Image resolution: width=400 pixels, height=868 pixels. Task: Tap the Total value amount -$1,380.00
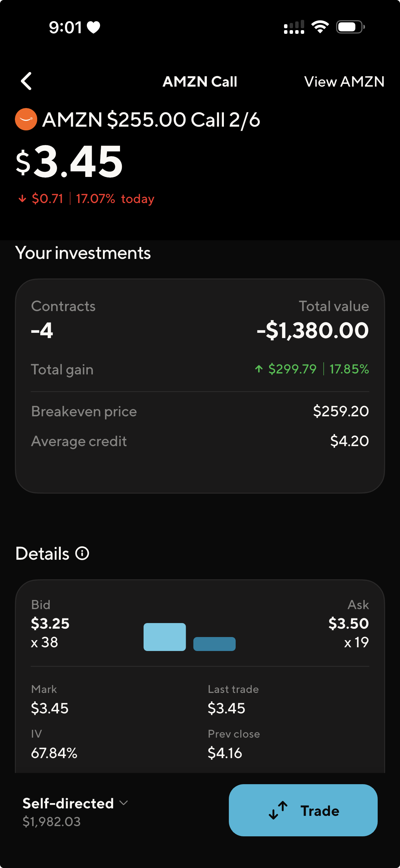[313, 330]
